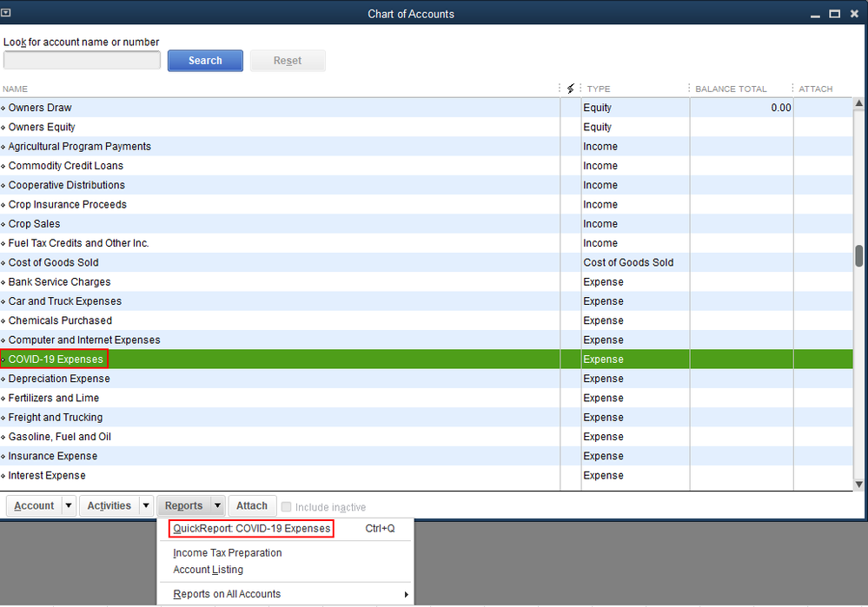This screenshot has height=607, width=868.
Task: Expand Reports on All Accounts submenu arrow
Action: [407, 594]
